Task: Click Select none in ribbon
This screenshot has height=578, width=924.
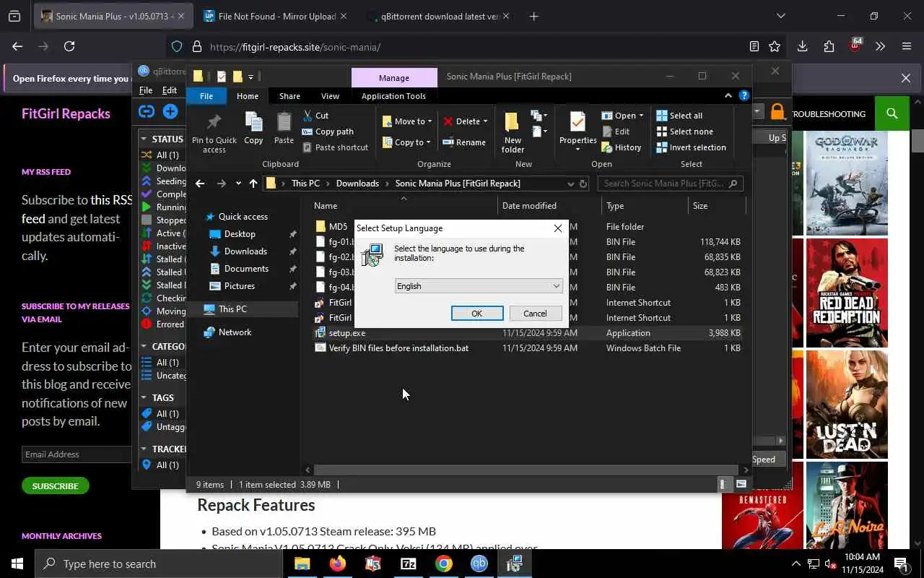Action: point(684,131)
